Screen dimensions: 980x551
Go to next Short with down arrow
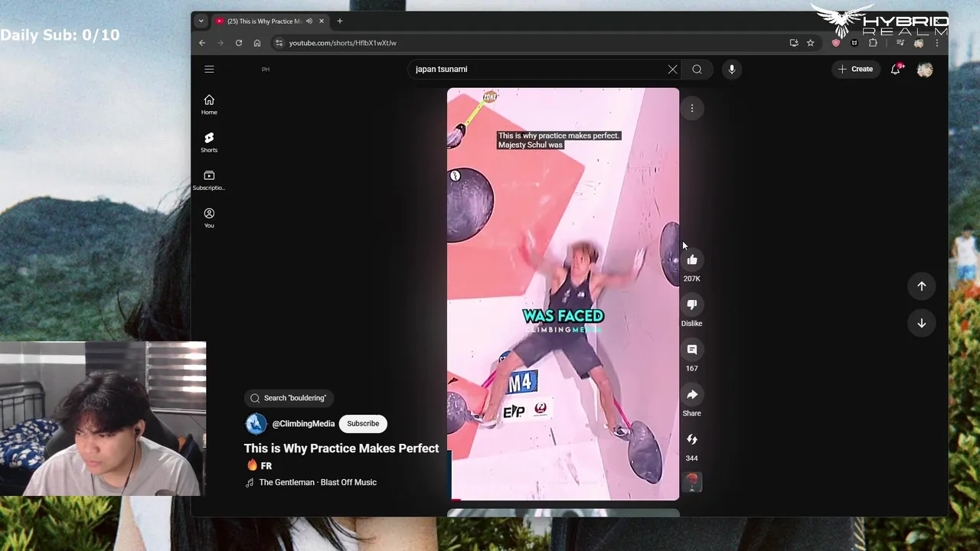(x=922, y=323)
